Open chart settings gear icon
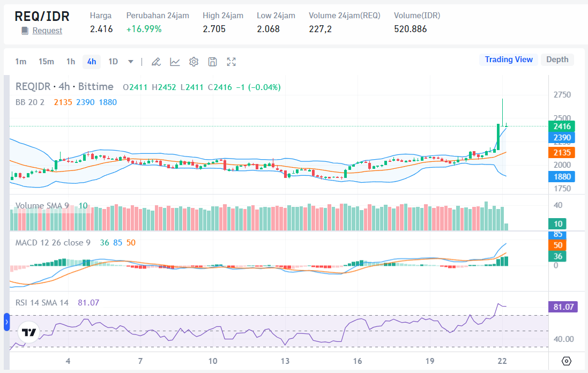Viewport: 588px width, 373px height. pos(193,62)
